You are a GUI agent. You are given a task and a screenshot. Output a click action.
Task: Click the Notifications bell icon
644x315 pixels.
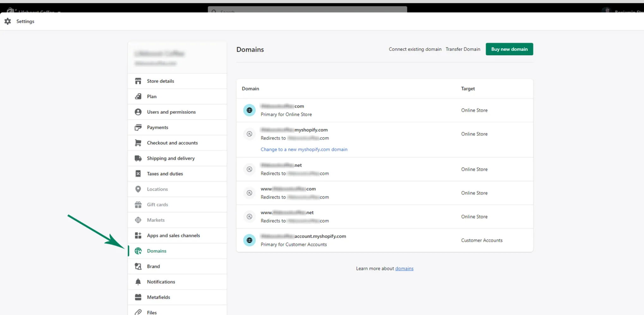coord(138,282)
